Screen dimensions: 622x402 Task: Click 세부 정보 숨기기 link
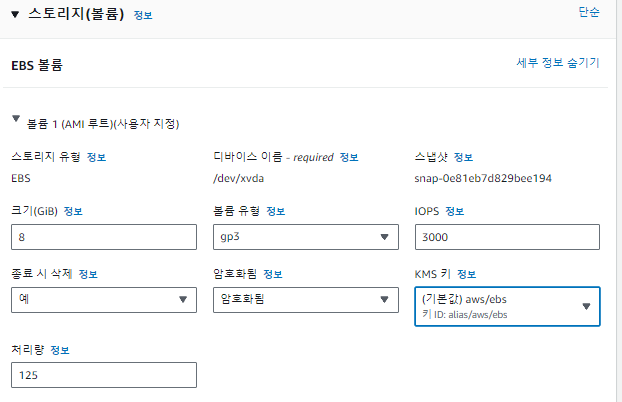557,63
